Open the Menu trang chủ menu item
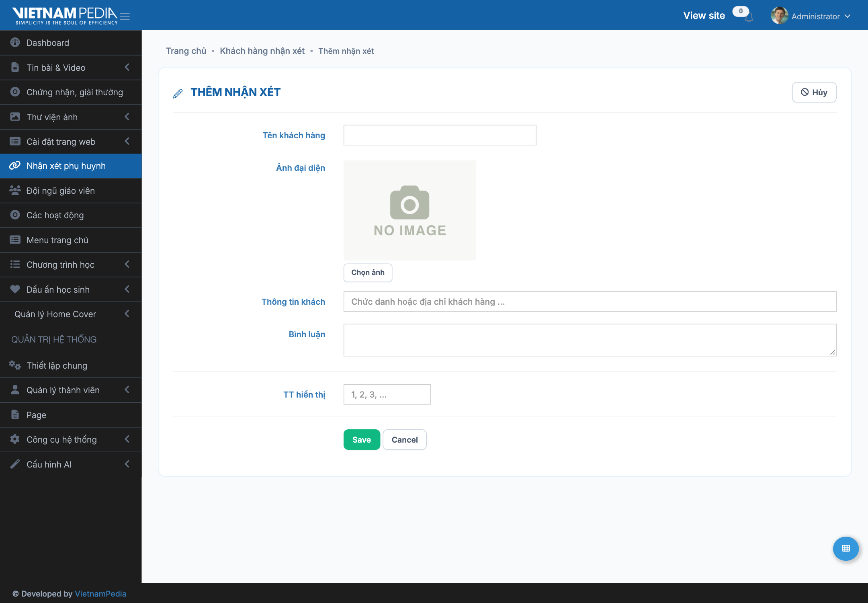The image size is (868, 603). (x=71, y=240)
